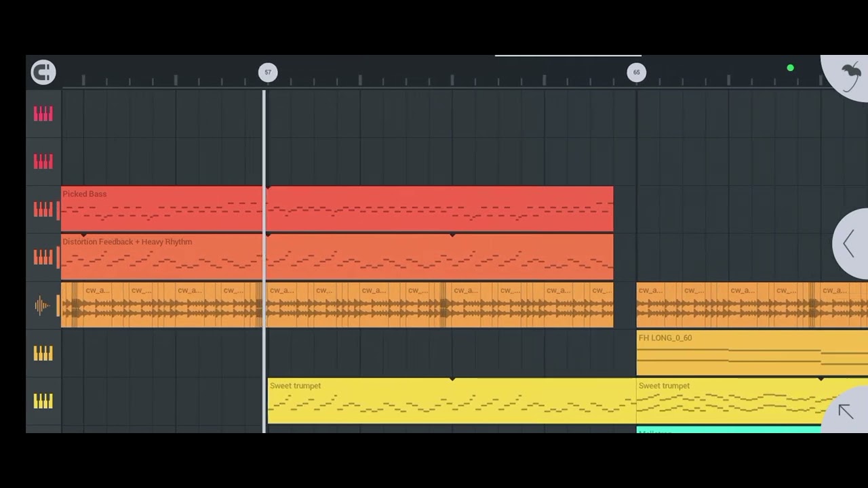Viewport: 868px width, 488px height.
Task: Expand the side panel with left chevron
Action: point(849,243)
